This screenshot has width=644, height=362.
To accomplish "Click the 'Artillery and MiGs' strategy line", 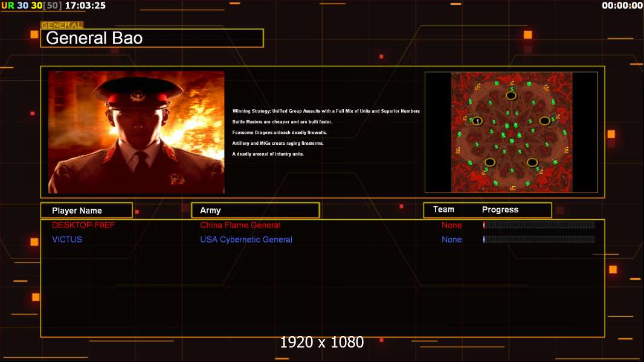I will pyautogui.click(x=278, y=143).
